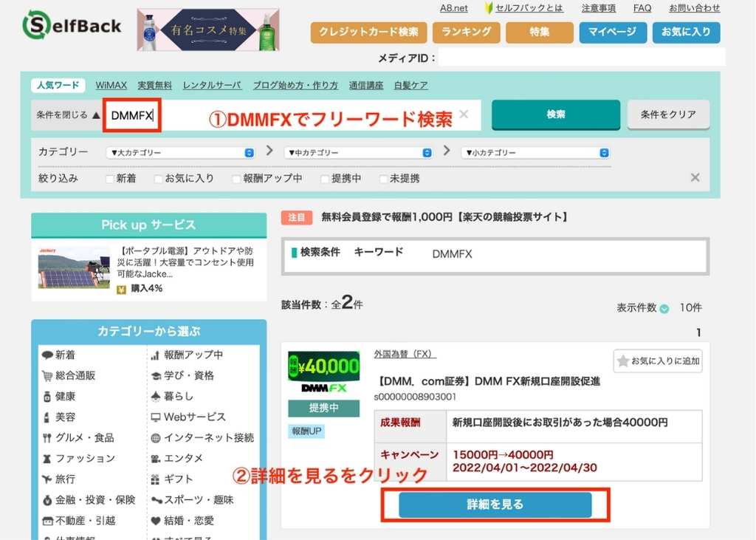This screenshot has width=756, height=540.
Task: Open the 中カテゴリー dropdown
Action: [x=358, y=152]
